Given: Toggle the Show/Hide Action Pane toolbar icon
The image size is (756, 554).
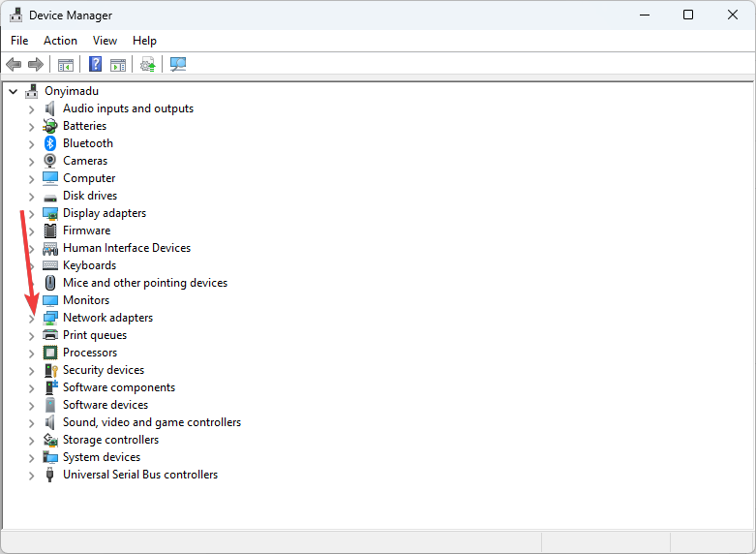Looking at the screenshot, I should (x=118, y=64).
